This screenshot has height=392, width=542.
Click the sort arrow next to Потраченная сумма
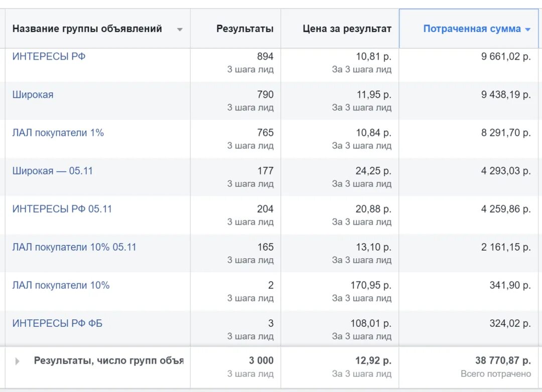click(527, 30)
